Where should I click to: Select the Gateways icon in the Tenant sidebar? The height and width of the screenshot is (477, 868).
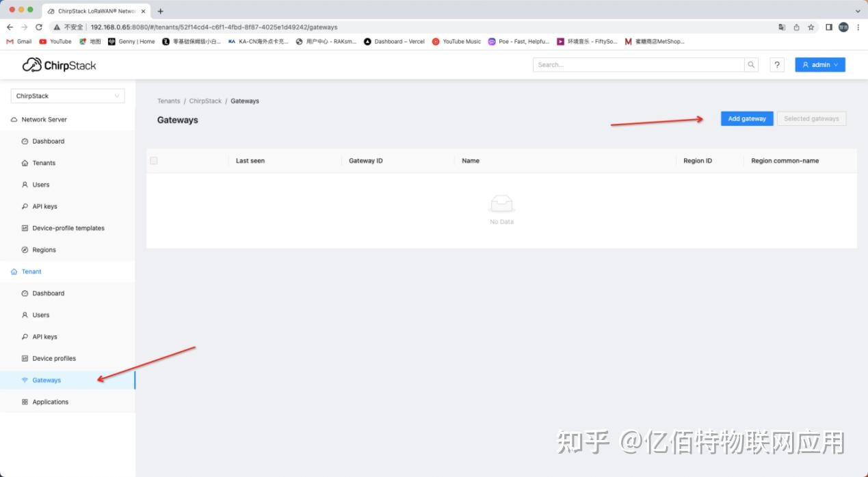[25, 380]
